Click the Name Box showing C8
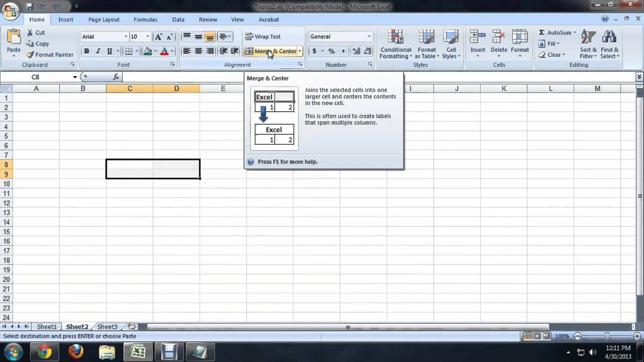The image size is (644, 362). click(x=35, y=77)
